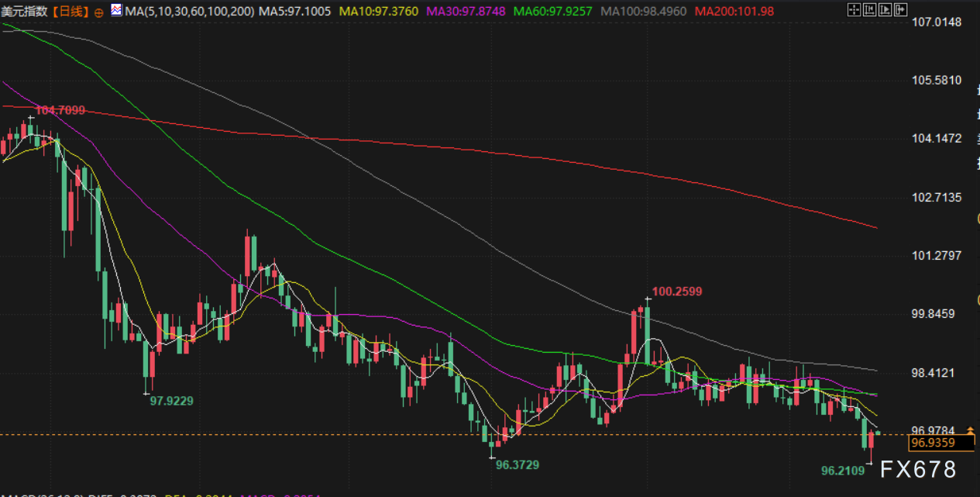
Task: Click the 104.7099 high price label
Action: click(x=60, y=110)
